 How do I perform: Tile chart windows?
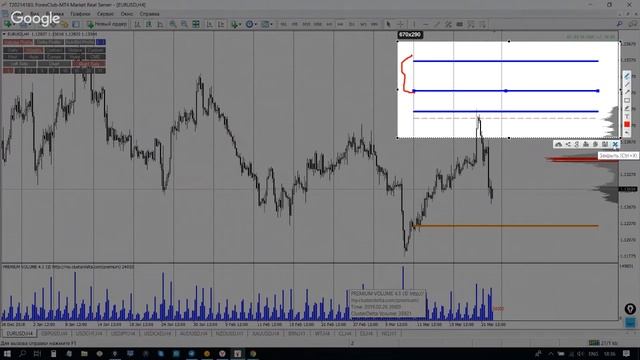196,24
